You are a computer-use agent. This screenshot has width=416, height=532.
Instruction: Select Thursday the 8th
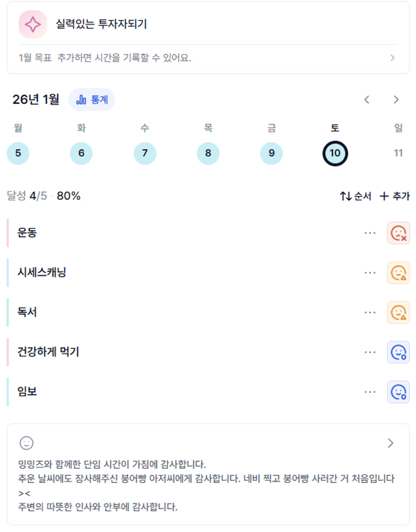tap(208, 153)
